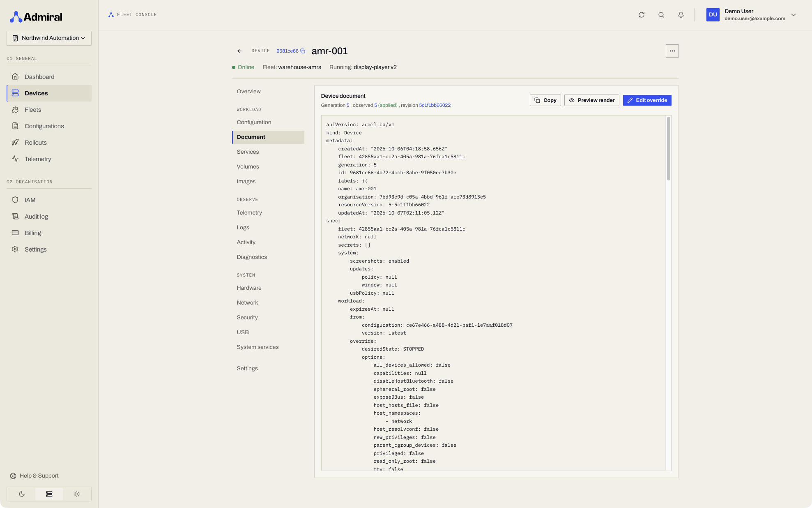Screen dimensions: 812x508
Task: Click the document viewer scrollbar thumb
Action: [668, 149]
